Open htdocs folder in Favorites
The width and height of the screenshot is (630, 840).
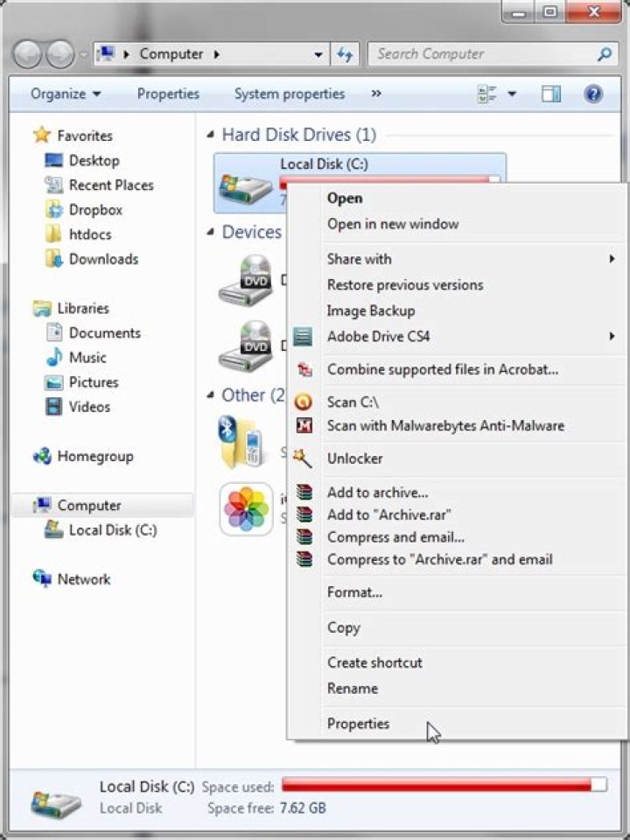pos(90,234)
